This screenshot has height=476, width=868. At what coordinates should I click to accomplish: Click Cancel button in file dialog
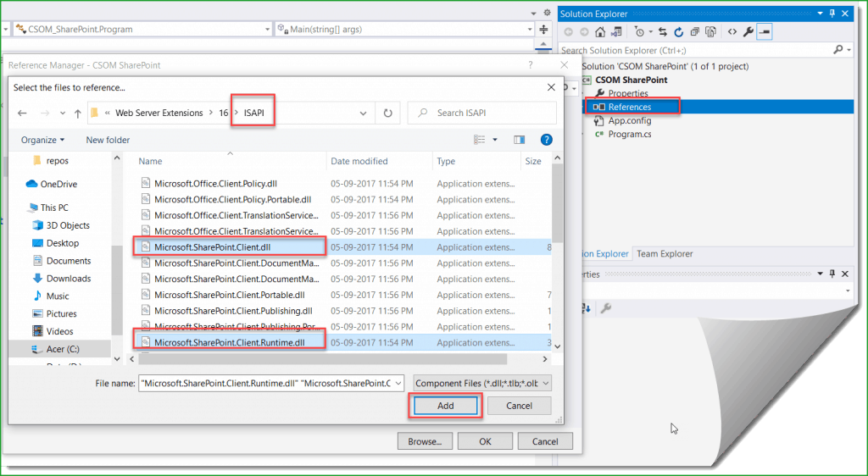point(519,406)
